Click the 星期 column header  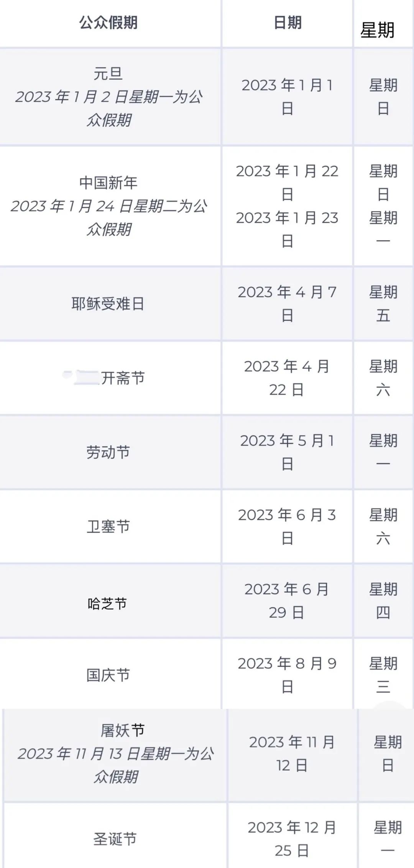[377, 30]
